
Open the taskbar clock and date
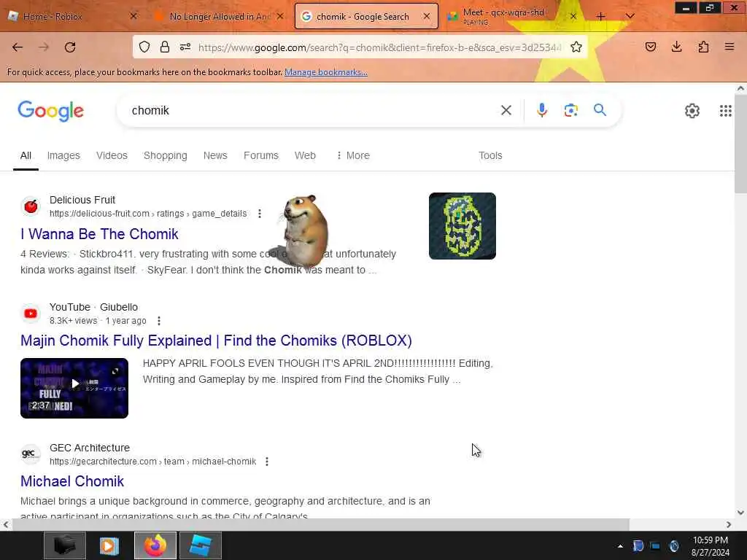pyautogui.click(x=711, y=546)
